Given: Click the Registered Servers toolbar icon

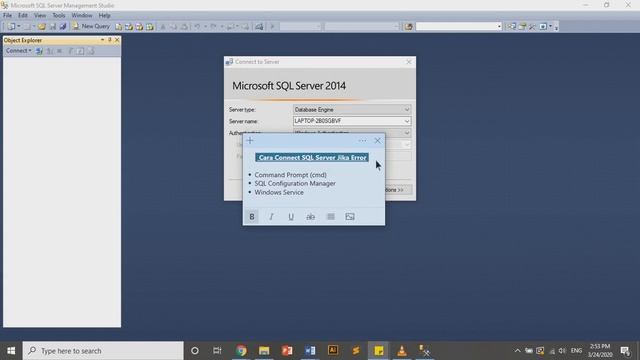Looking at the screenshot, I should [511, 27].
